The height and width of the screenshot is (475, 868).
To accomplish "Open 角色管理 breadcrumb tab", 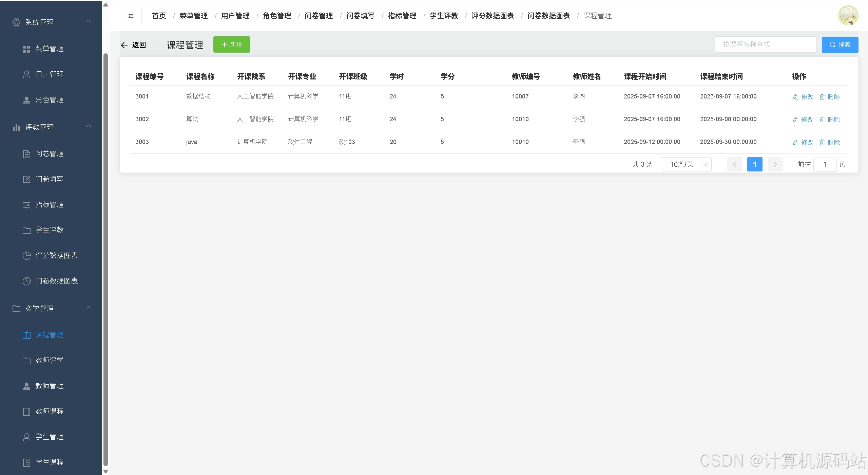I will [277, 16].
